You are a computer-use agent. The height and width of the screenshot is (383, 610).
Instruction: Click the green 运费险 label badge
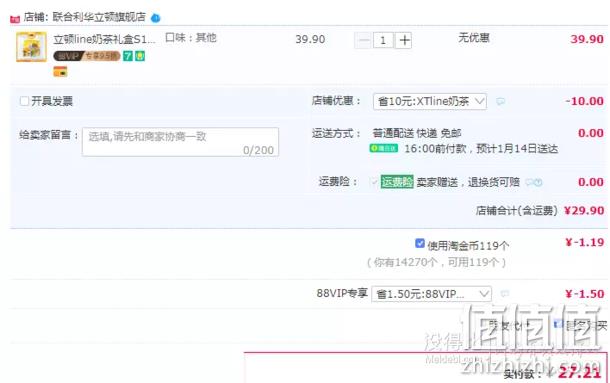point(397,182)
